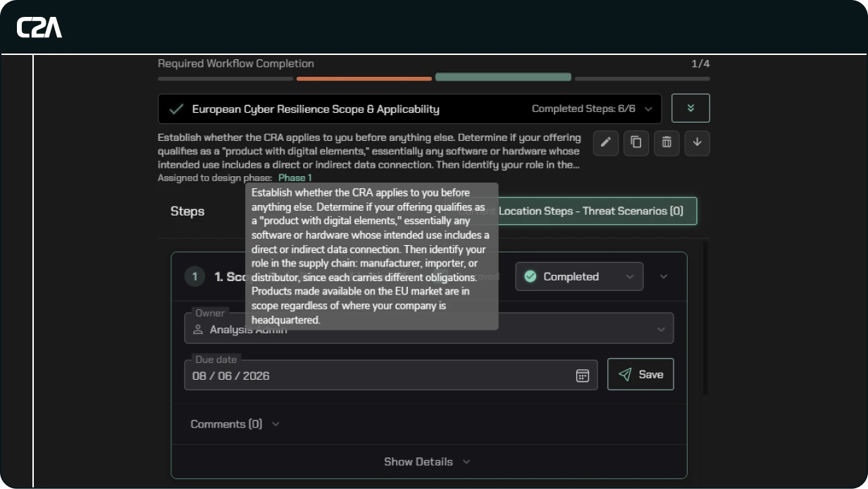
Task: Click the 1/4 completion counter
Action: click(x=700, y=63)
